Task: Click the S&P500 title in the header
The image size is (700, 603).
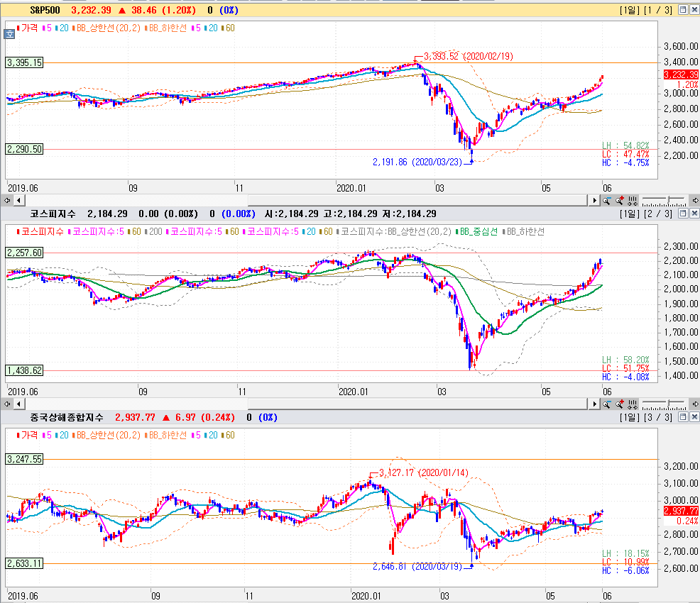Action: (x=45, y=10)
